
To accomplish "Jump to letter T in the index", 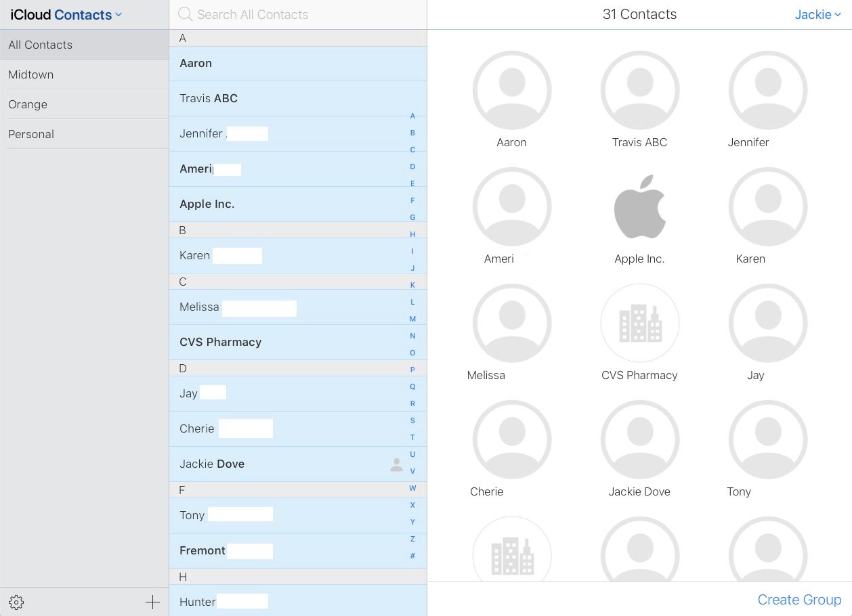I will point(412,437).
